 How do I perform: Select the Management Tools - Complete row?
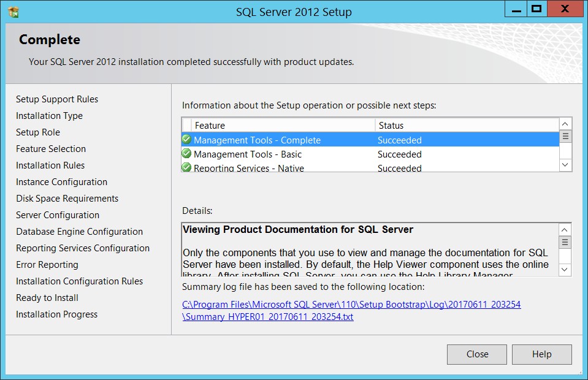pyautogui.click(x=370, y=140)
